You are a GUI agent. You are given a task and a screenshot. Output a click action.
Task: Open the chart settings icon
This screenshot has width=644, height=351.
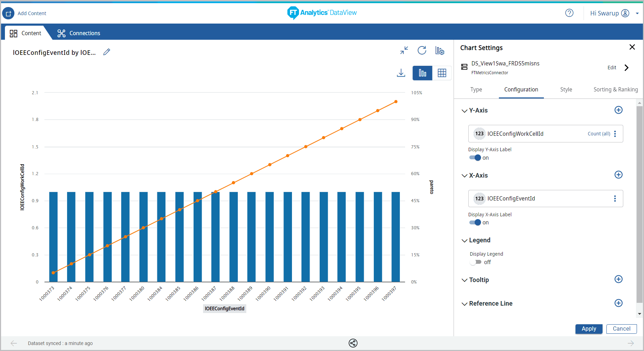440,51
